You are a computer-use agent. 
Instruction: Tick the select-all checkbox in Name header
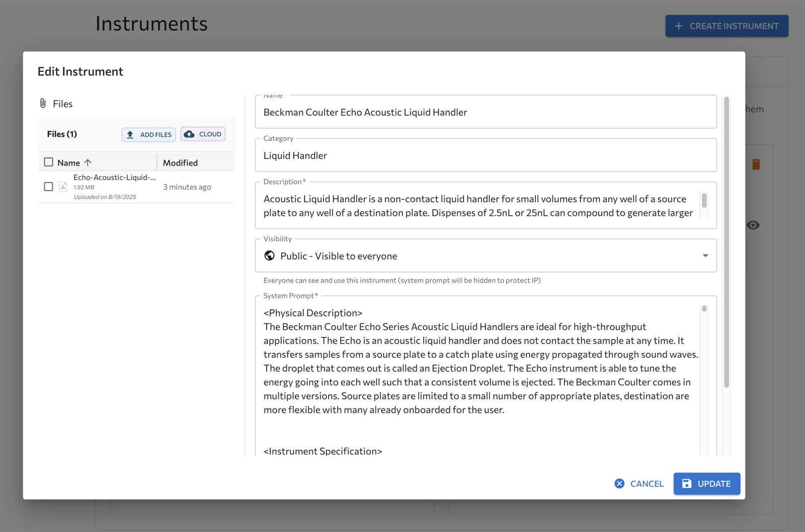click(x=48, y=162)
